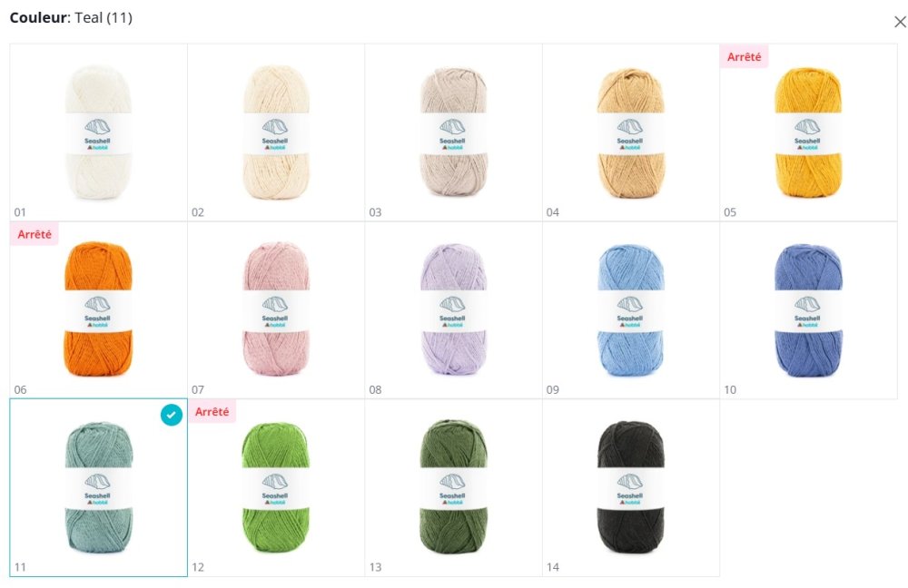Choose the lilac yarn color 08
Viewport: 908px width, 588px height.
tap(453, 310)
